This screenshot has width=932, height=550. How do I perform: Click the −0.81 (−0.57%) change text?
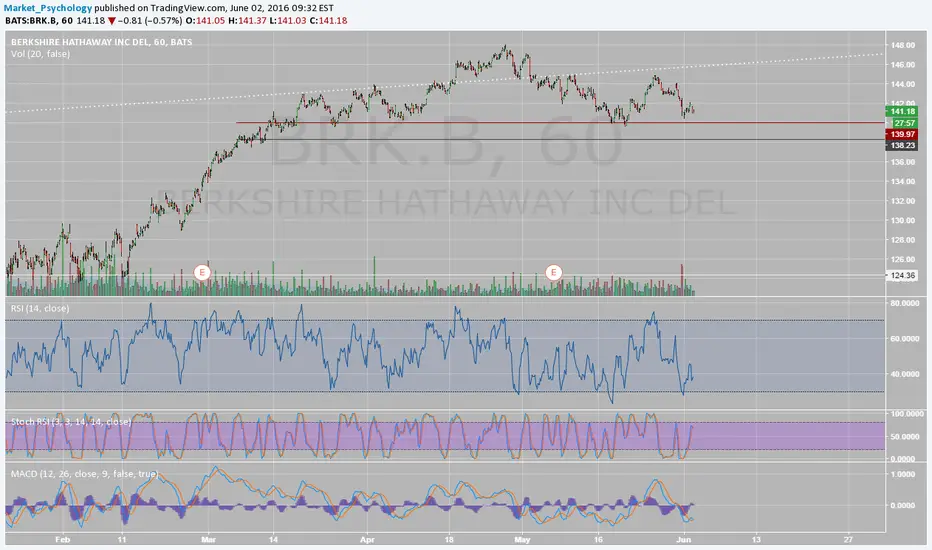coord(150,21)
